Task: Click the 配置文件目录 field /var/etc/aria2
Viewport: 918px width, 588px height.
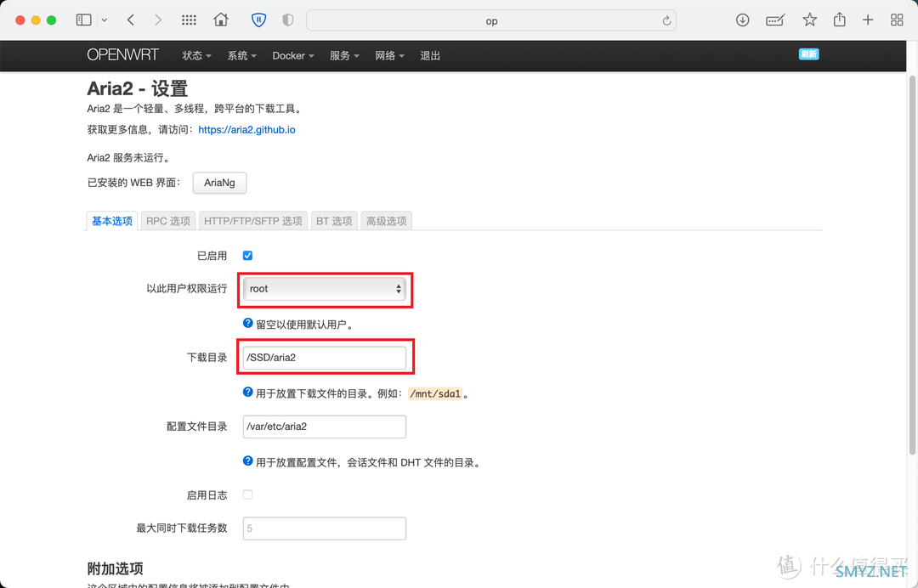Action: 325,427
